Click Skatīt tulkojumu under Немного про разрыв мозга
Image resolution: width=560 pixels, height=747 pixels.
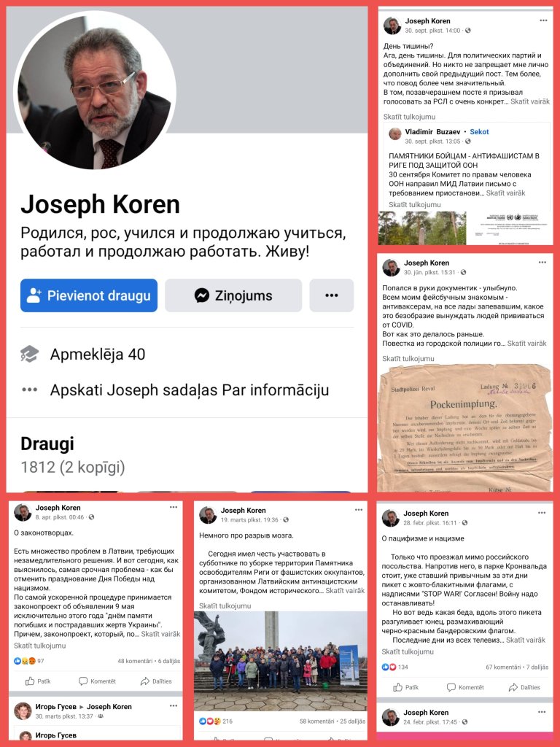click(x=225, y=605)
